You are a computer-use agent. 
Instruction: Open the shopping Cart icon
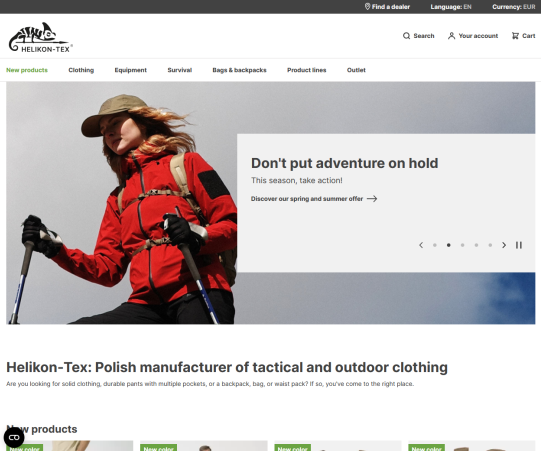[515, 36]
